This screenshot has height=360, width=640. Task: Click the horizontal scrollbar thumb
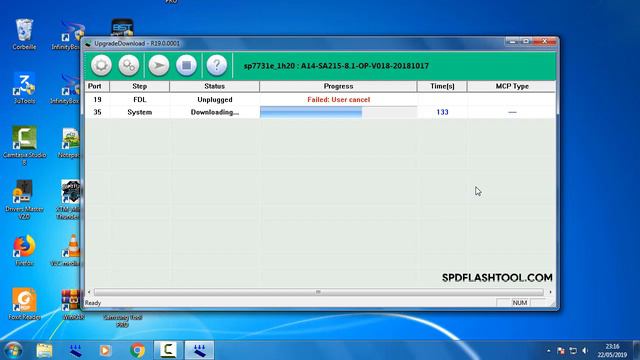click(318, 292)
